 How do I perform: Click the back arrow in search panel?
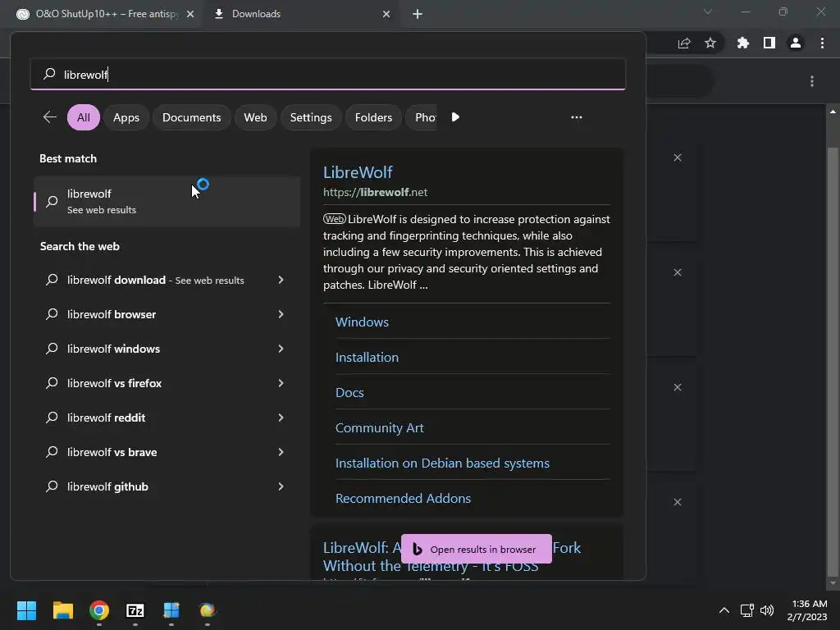50,117
